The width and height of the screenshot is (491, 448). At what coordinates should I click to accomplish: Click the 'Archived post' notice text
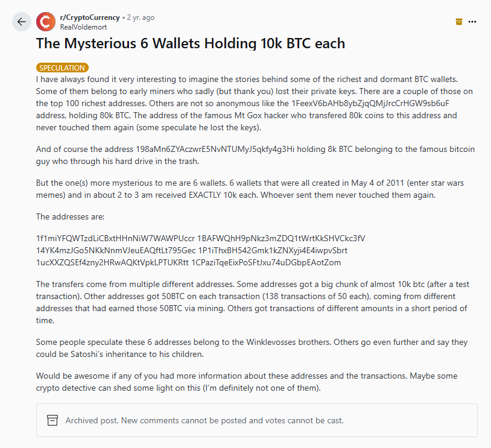pos(204,420)
